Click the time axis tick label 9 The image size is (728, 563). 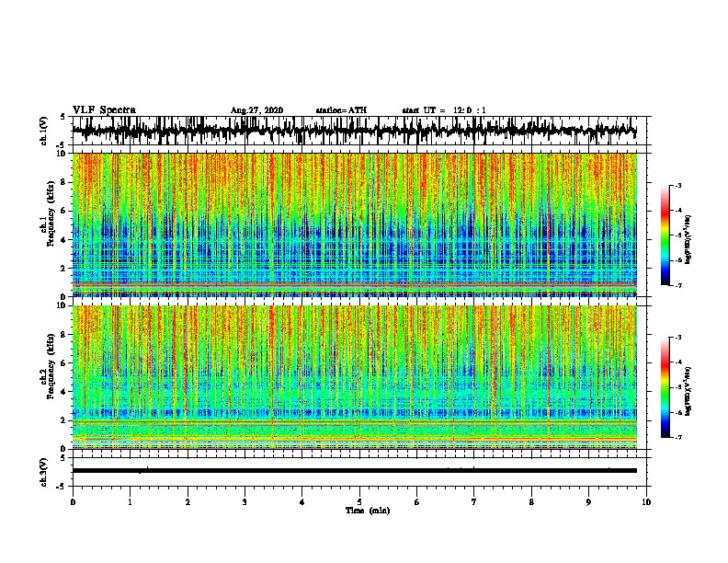(588, 502)
